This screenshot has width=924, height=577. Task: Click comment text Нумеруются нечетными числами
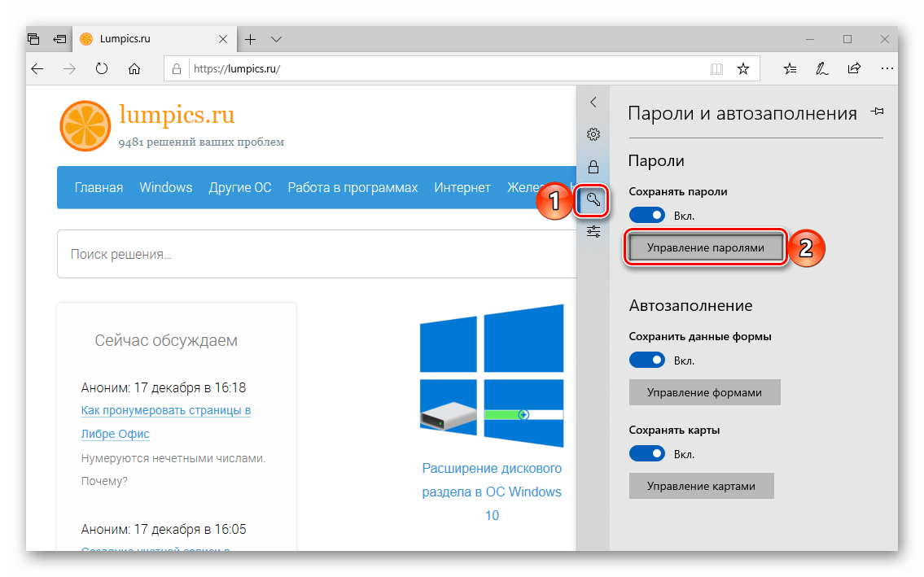(x=173, y=458)
